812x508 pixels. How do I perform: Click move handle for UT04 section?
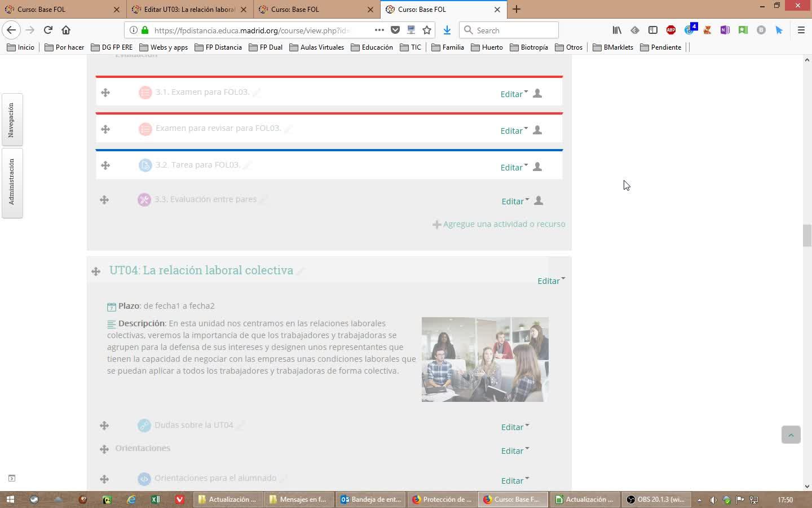96,271
